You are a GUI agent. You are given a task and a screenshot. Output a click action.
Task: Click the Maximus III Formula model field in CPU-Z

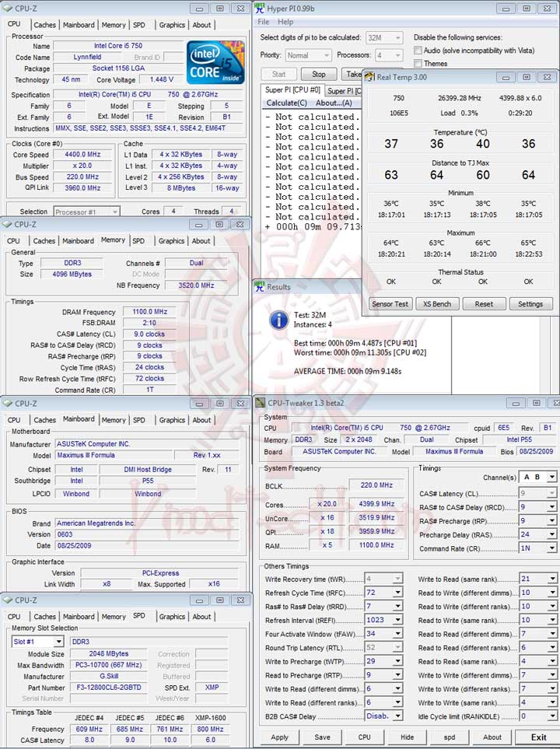tap(114, 455)
